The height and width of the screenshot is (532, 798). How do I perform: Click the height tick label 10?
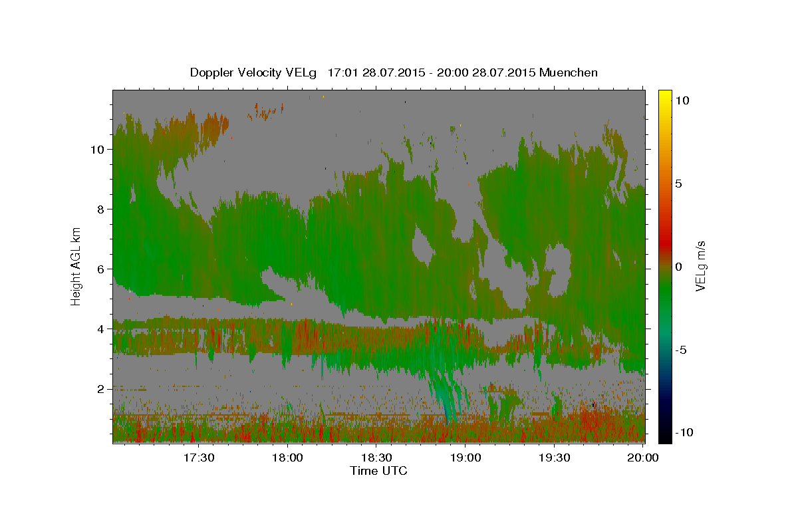tap(97, 149)
